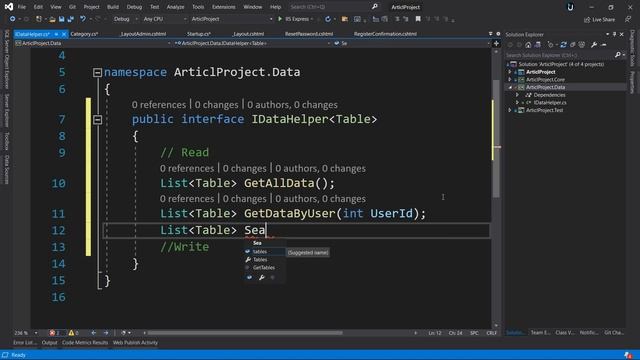640x360 pixels.
Task: Click the Visual Studio search magnifier icon
Action: (x=375, y=7)
